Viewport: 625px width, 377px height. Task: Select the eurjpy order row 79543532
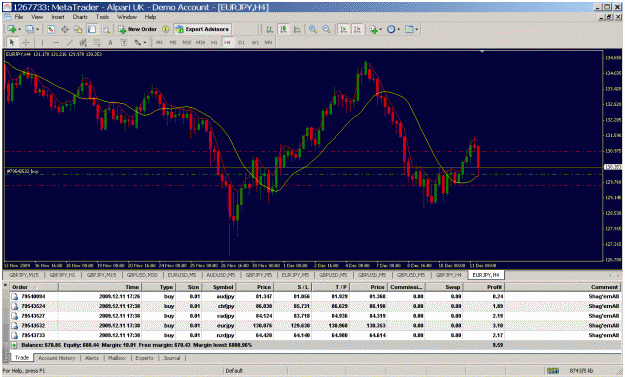315,326
